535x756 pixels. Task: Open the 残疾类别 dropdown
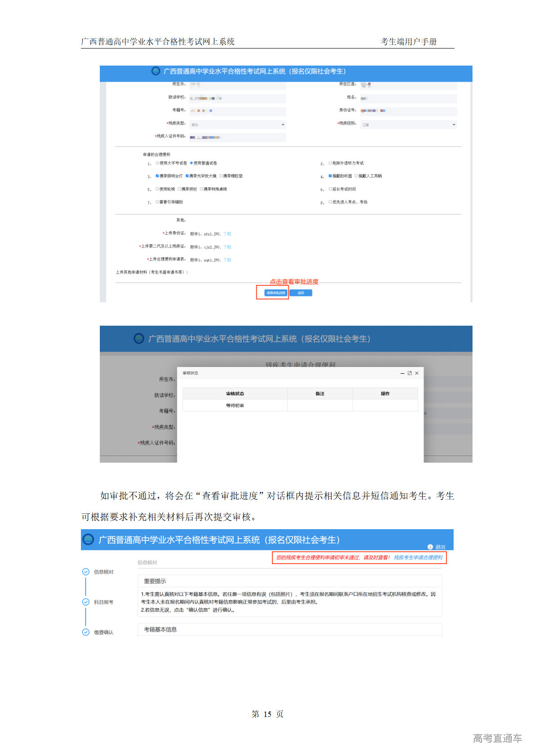[238, 124]
